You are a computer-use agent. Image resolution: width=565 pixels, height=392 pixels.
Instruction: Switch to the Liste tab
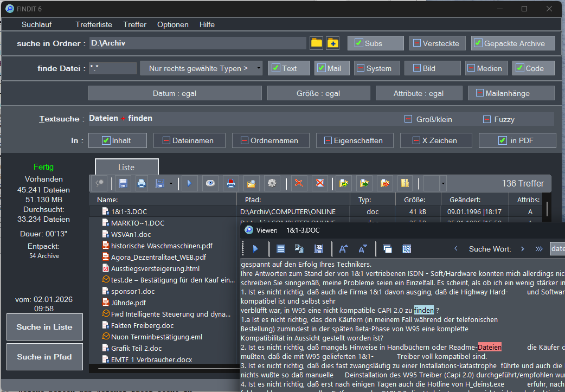pyautogui.click(x=126, y=167)
